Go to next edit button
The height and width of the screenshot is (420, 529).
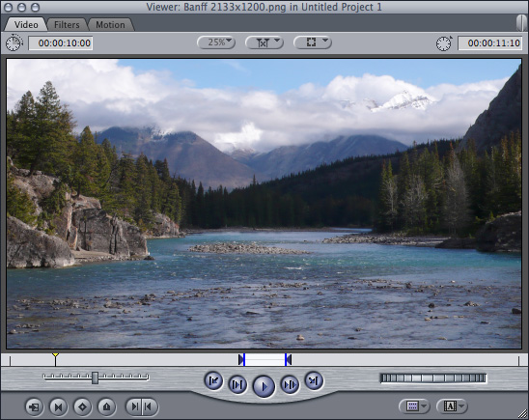(314, 380)
